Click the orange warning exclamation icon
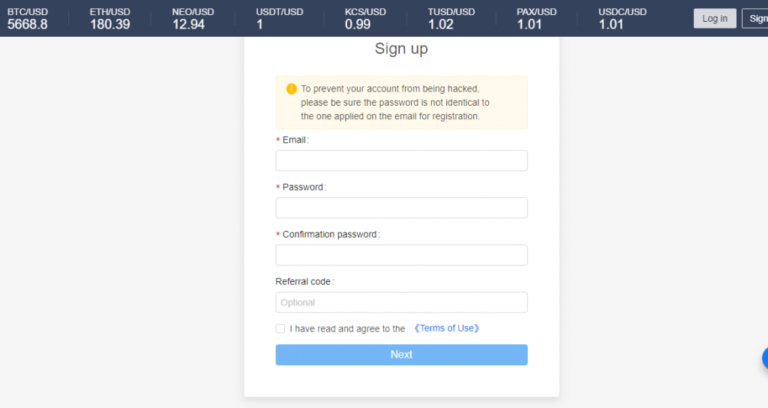Viewport: 768px width, 408px height. (291, 89)
